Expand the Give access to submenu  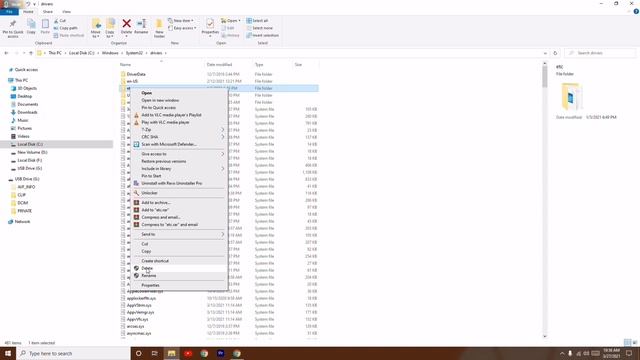(179, 154)
